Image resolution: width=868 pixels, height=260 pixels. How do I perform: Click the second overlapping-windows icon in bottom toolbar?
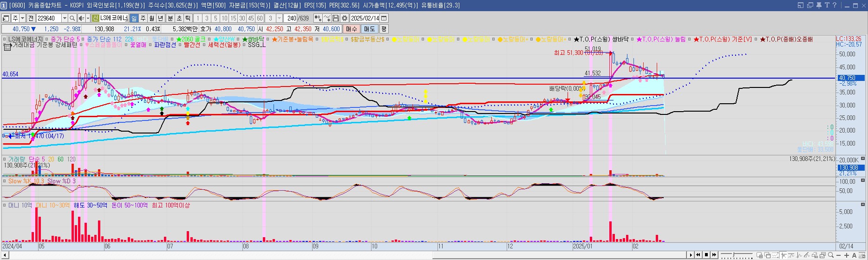[x=768, y=255]
